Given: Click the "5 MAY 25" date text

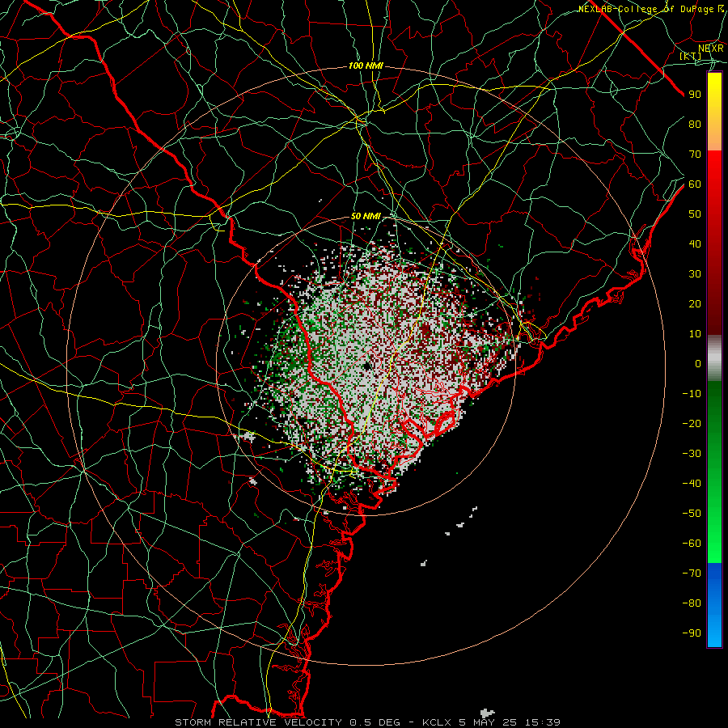Looking at the screenshot, I should tap(487, 722).
